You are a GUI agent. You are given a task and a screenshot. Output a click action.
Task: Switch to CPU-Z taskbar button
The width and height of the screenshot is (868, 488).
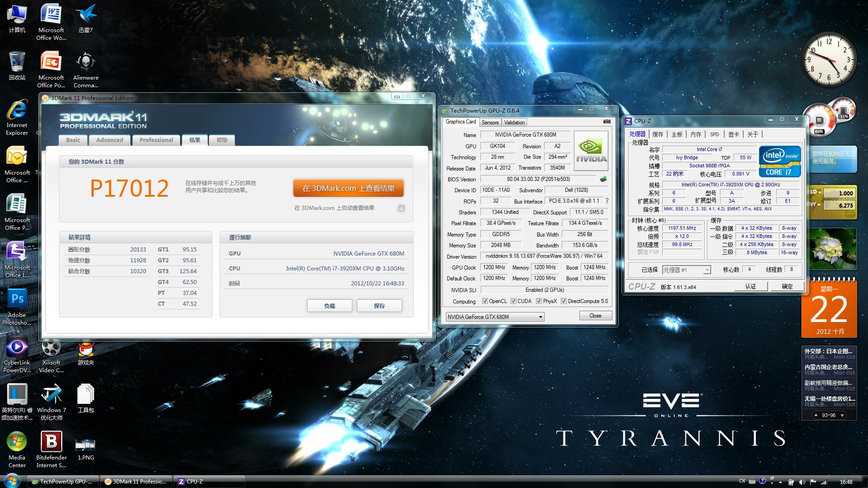pyautogui.click(x=209, y=482)
